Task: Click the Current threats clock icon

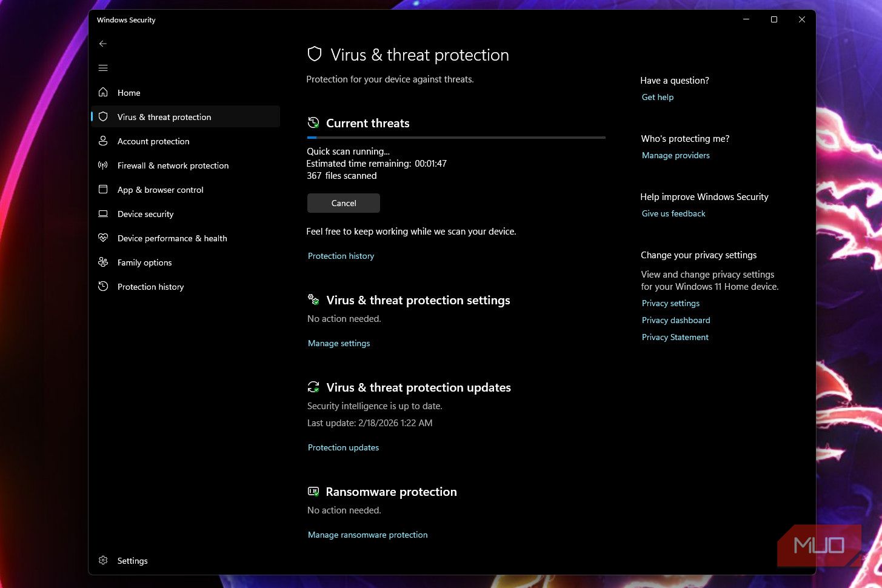Action: 313,122
